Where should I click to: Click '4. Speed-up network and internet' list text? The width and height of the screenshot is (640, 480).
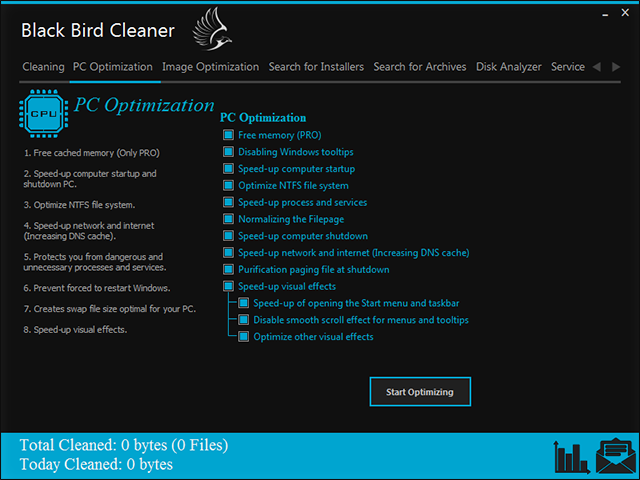click(x=89, y=231)
